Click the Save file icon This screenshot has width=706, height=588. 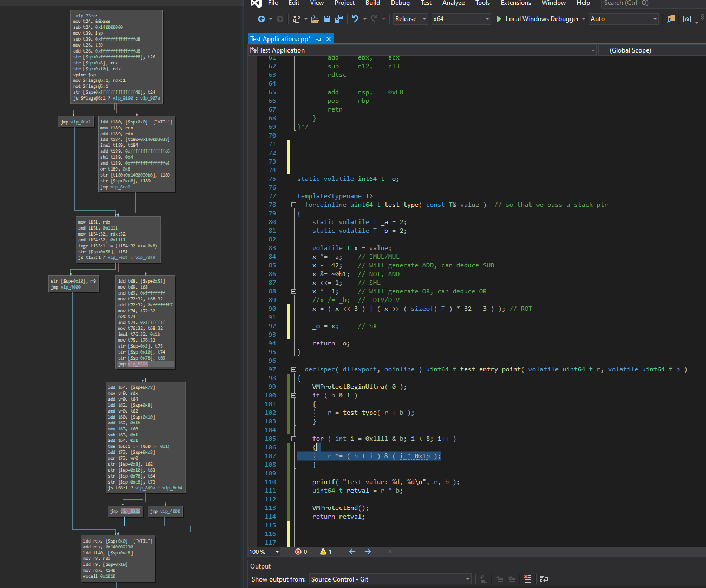pyautogui.click(x=327, y=19)
